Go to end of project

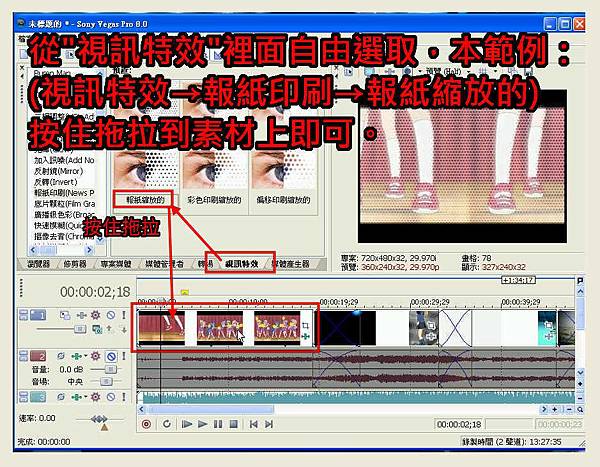point(269,424)
